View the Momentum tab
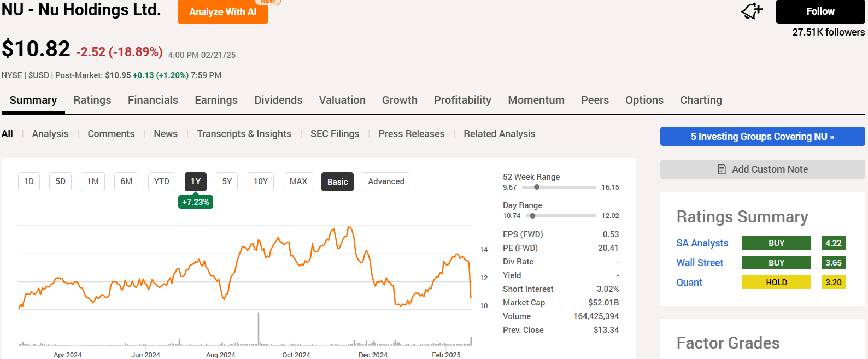 point(536,100)
